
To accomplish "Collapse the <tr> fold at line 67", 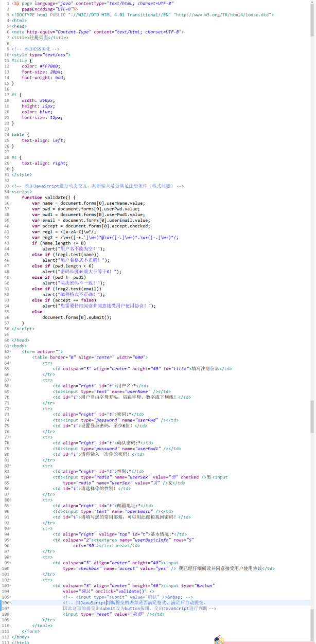I will coord(10,380).
